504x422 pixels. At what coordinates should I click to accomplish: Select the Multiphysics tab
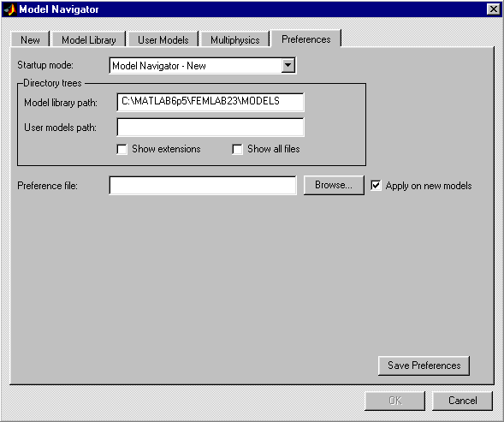pos(235,39)
